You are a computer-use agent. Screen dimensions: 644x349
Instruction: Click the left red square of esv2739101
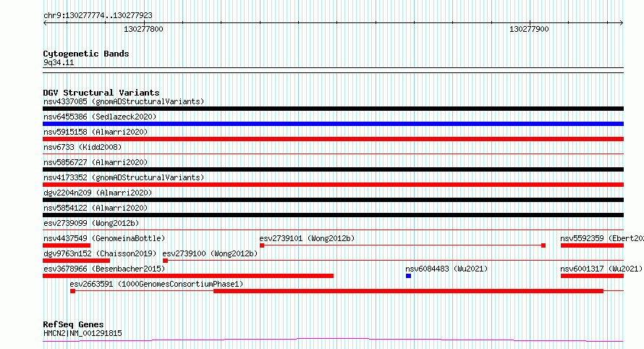click(262, 245)
